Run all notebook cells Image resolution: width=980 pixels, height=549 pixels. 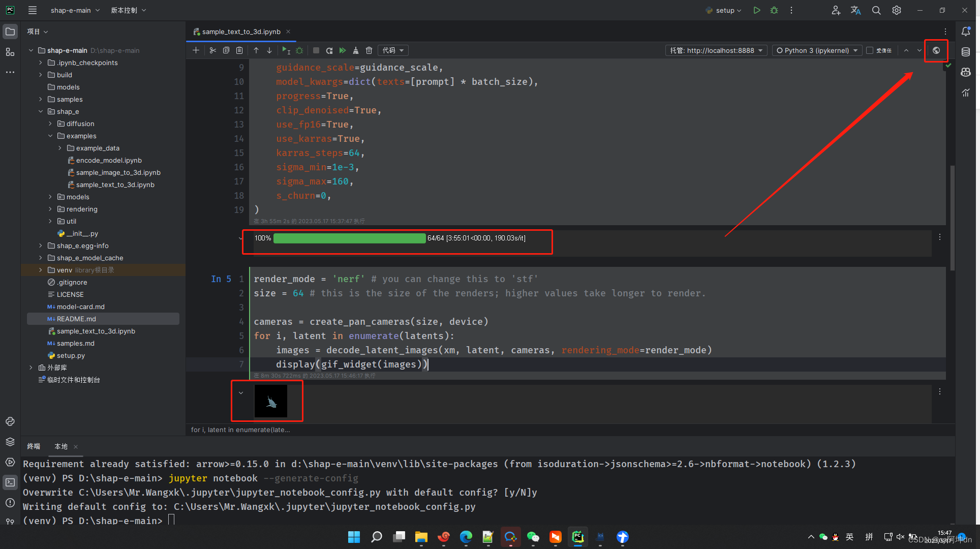point(343,50)
